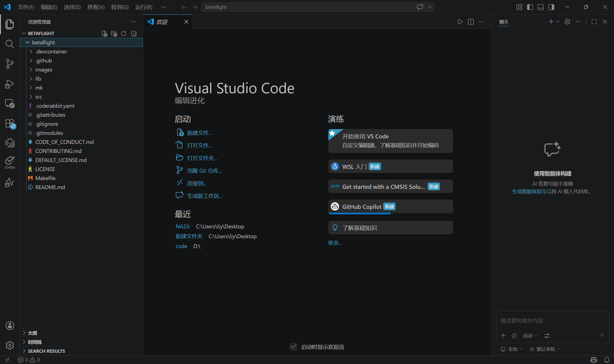Open the Accounts menu icon
The width and height of the screenshot is (614, 364).
(x=10, y=326)
